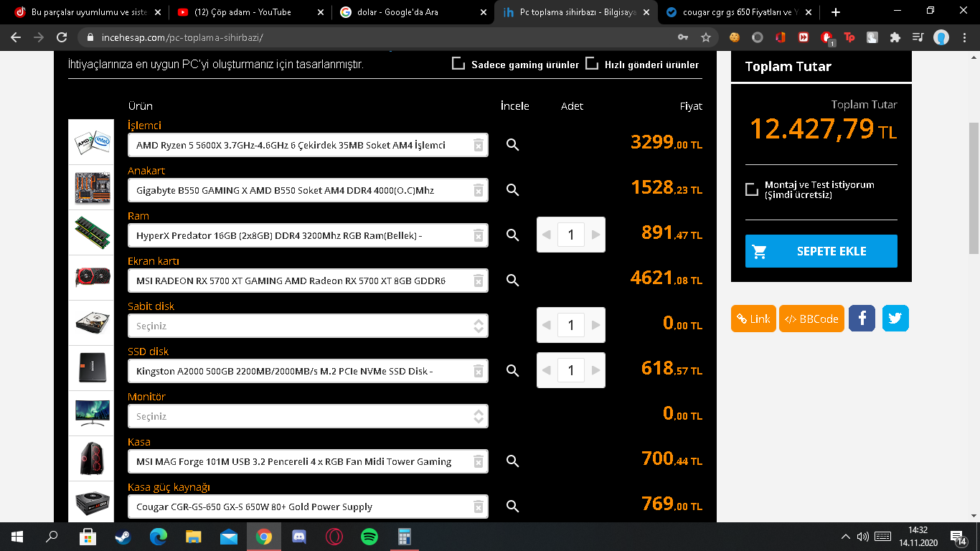Remove the Cougar power supply selection
The image size is (980, 551).
coord(478,507)
